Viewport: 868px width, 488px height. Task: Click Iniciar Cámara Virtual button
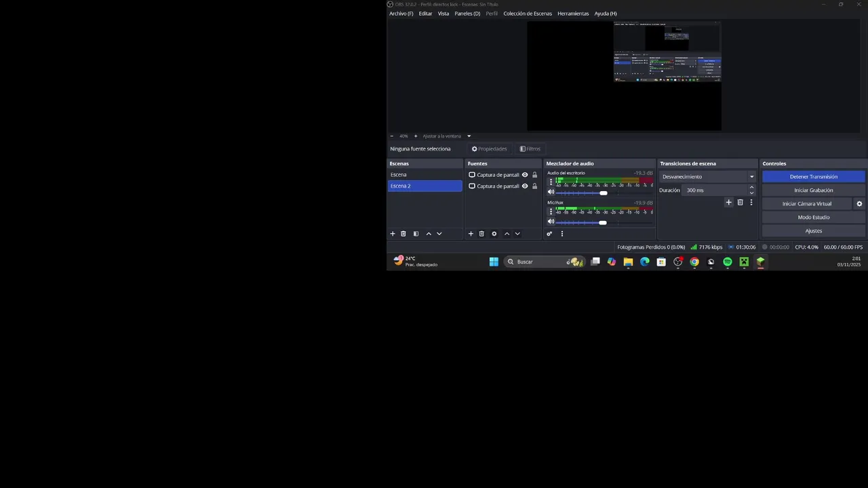click(x=807, y=204)
